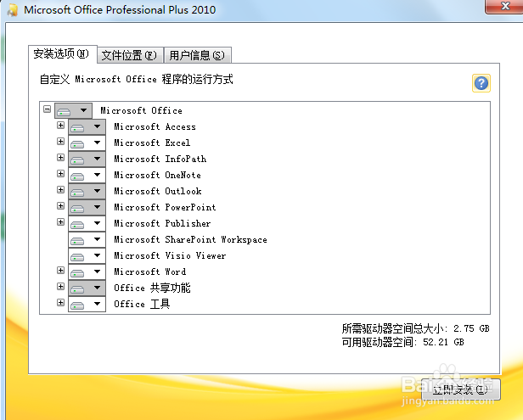This screenshot has height=420, width=523.
Task: Select the Microsoft Outlook label
Action: coord(158,192)
